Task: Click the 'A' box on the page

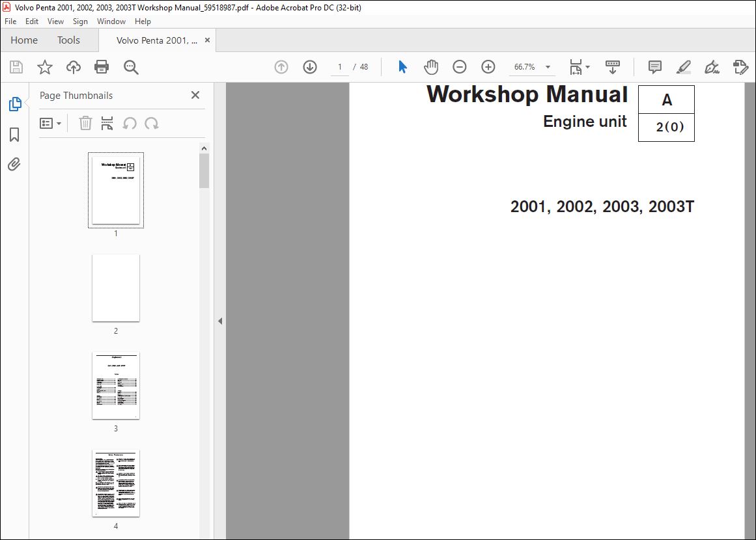Action: click(x=666, y=100)
